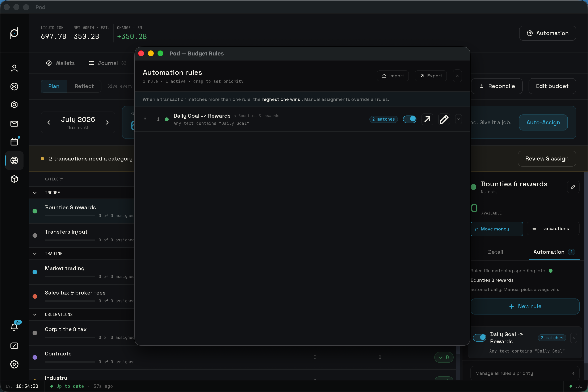Toggle Daily Goal -> Rewards switch in side panel

(x=480, y=338)
